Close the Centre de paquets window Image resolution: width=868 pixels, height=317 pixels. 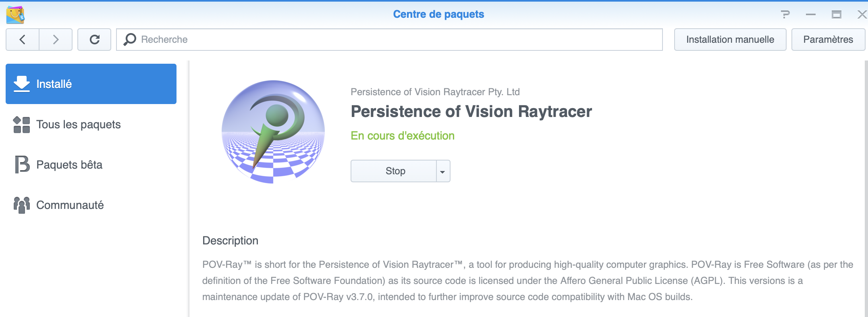coord(862,15)
